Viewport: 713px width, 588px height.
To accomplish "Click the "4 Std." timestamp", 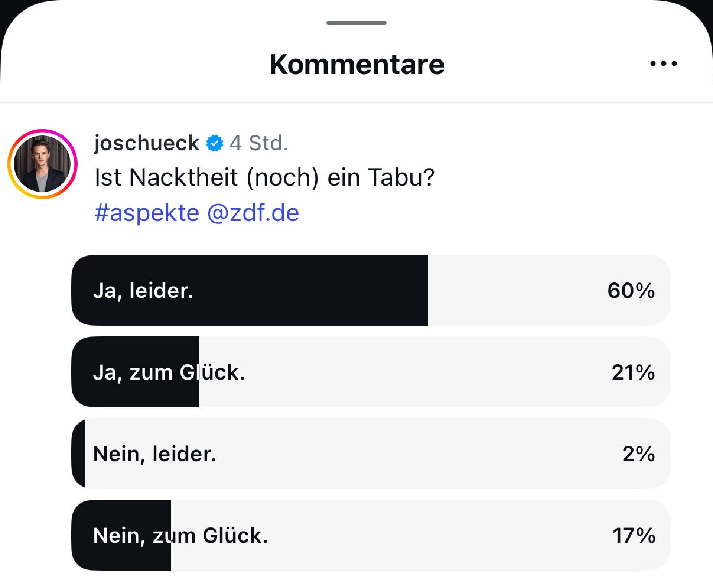I will tap(259, 143).
